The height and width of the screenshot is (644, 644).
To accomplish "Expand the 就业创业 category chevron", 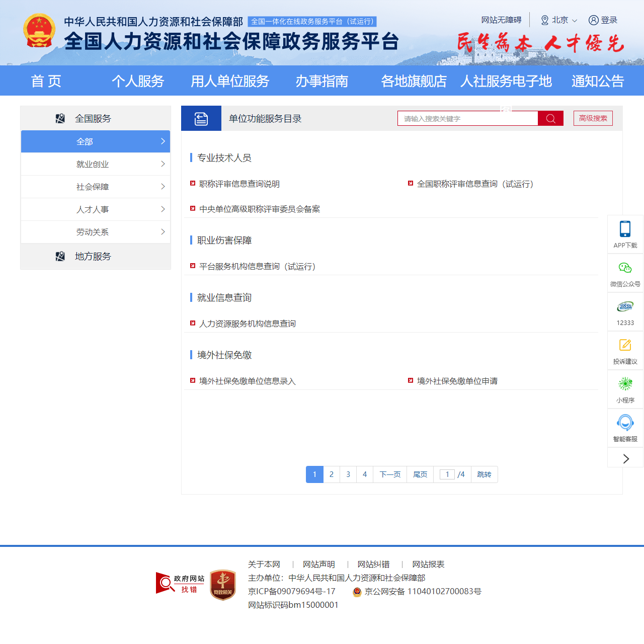I will (162, 164).
